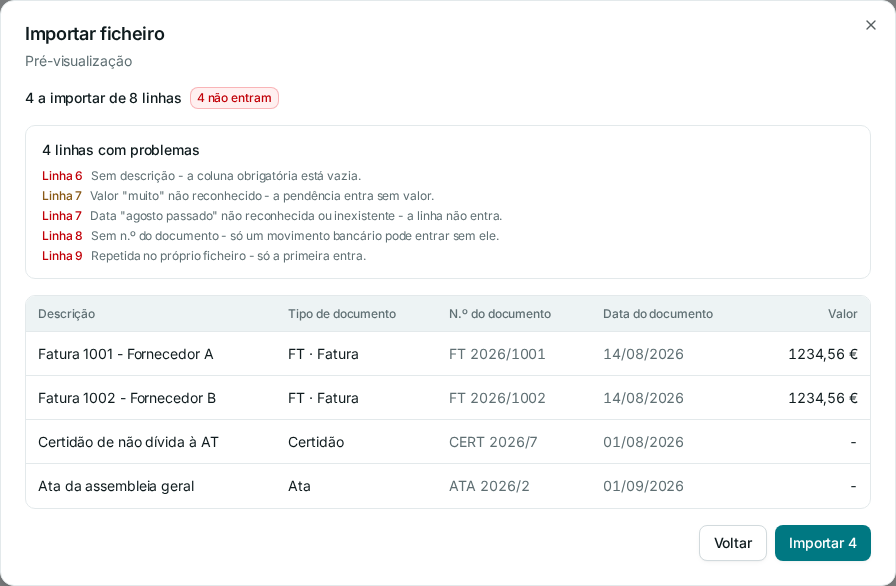Select 'Certidão de não dívida à AT' cell
The image size is (896, 586).
click(128, 442)
